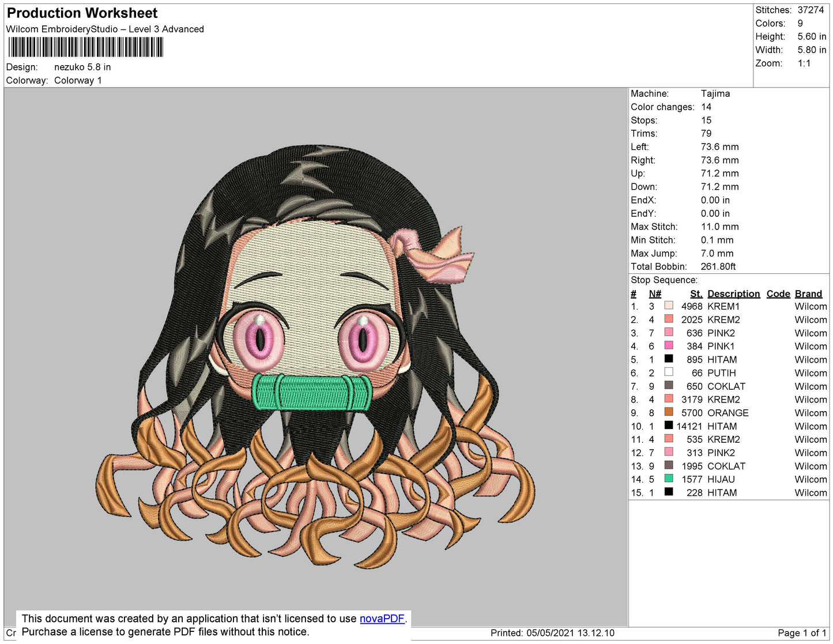Click the Total Bobbin value '261.80ft'
Image resolution: width=833 pixels, height=644 pixels.
[x=718, y=267]
